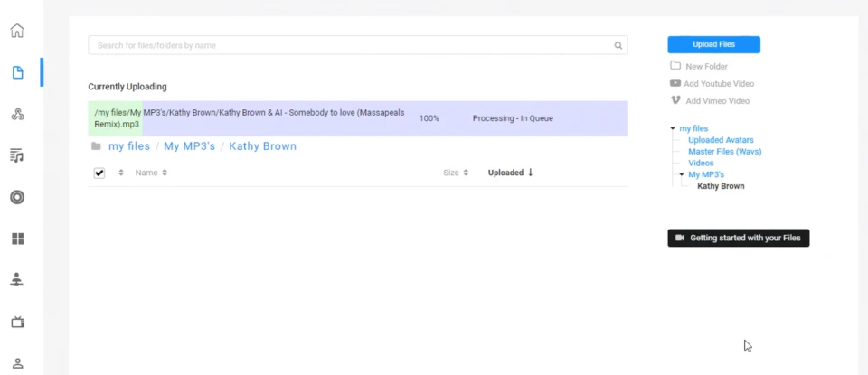Click the 100% upload percentage text
868x375 pixels.
(429, 118)
